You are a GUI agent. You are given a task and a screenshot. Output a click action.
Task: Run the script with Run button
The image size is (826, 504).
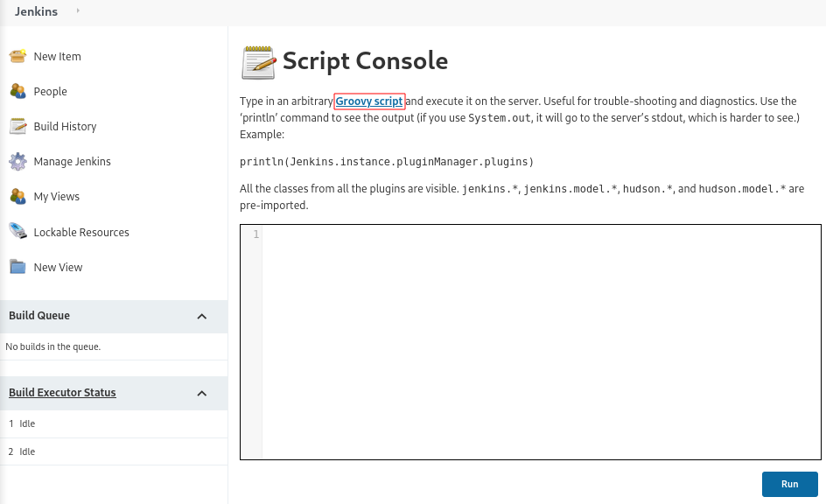(x=789, y=484)
